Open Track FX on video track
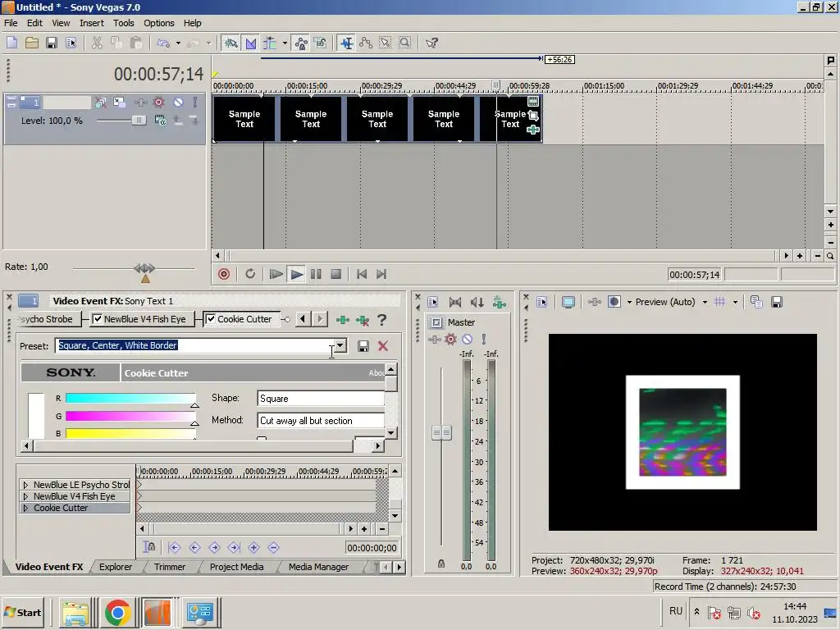Viewport: 840px width, 630px height. (141, 103)
